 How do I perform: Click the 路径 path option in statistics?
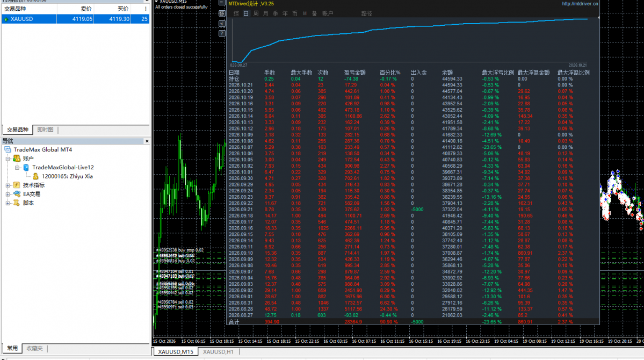(367, 13)
